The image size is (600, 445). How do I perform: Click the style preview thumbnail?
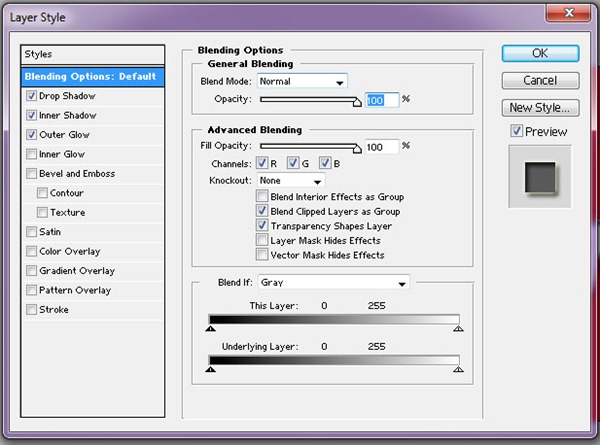pyautogui.click(x=540, y=176)
